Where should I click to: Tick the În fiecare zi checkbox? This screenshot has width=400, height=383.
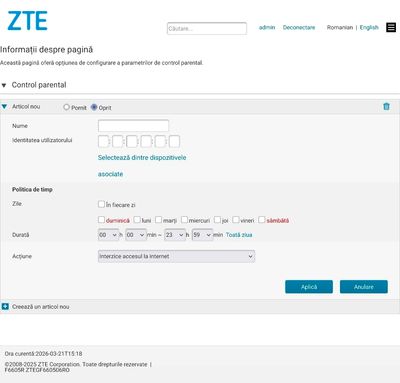[x=101, y=204]
